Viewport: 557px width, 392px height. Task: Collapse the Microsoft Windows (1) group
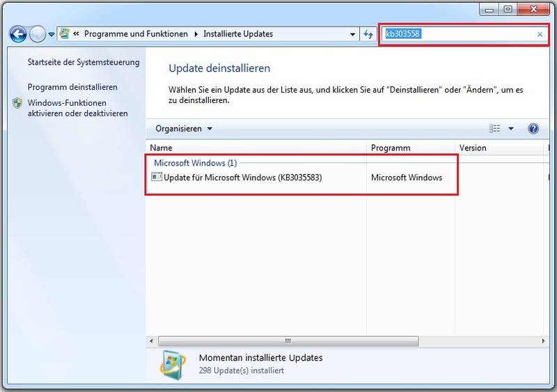tap(195, 163)
